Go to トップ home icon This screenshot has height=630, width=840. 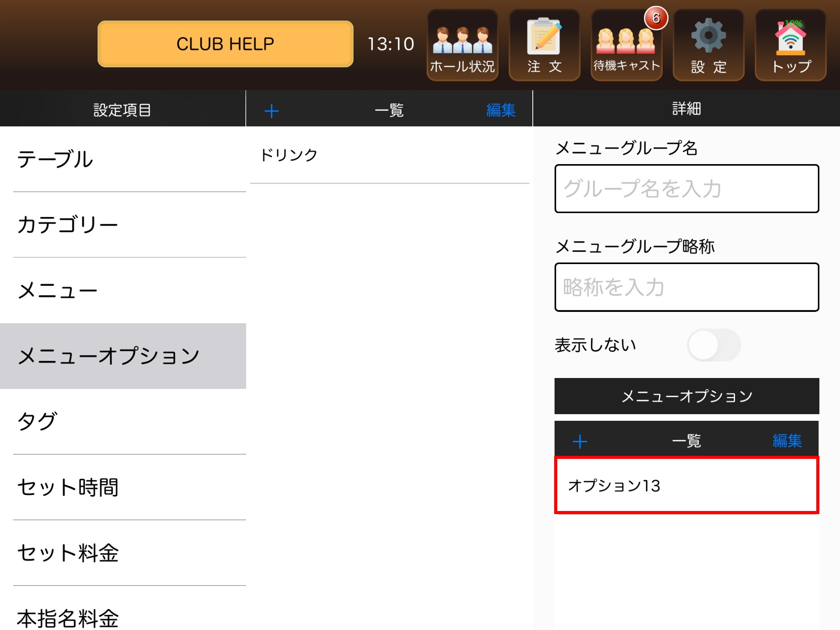[791, 45]
